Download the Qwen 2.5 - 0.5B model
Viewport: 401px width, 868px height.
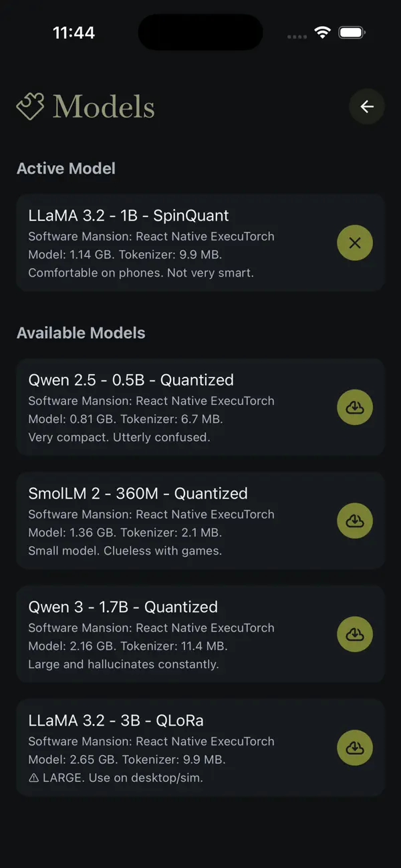pos(355,407)
